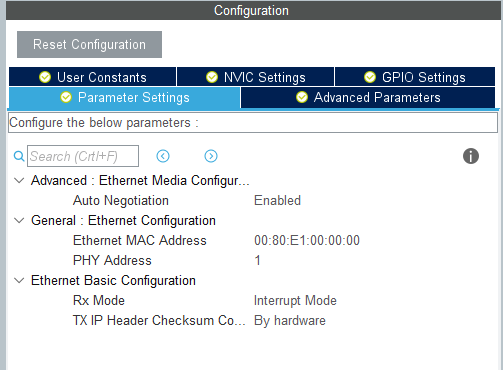Click GPIO Settings tab check icon
This screenshot has width=503, height=370.
pyautogui.click(x=370, y=77)
